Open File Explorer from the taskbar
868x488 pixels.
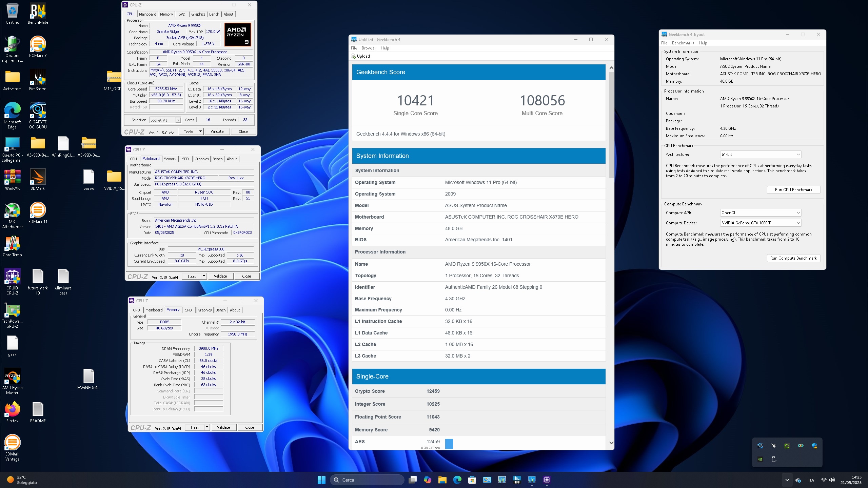point(442,480)
